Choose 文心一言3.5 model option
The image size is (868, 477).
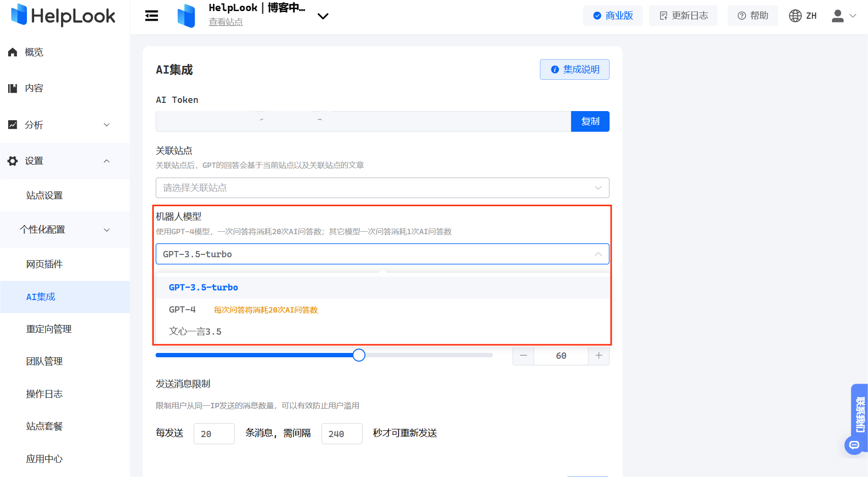[x=195, y=331]
